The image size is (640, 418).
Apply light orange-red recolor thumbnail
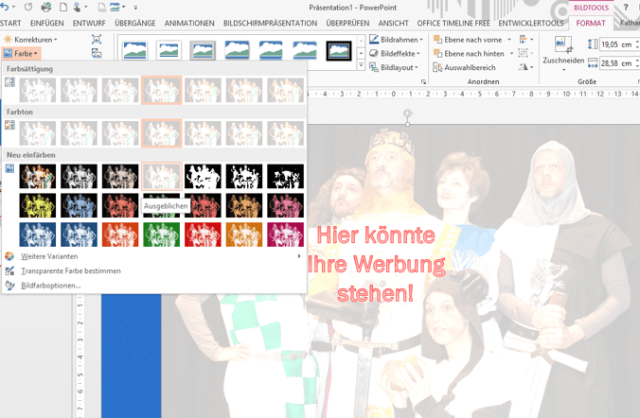click(x=120, y=234)
